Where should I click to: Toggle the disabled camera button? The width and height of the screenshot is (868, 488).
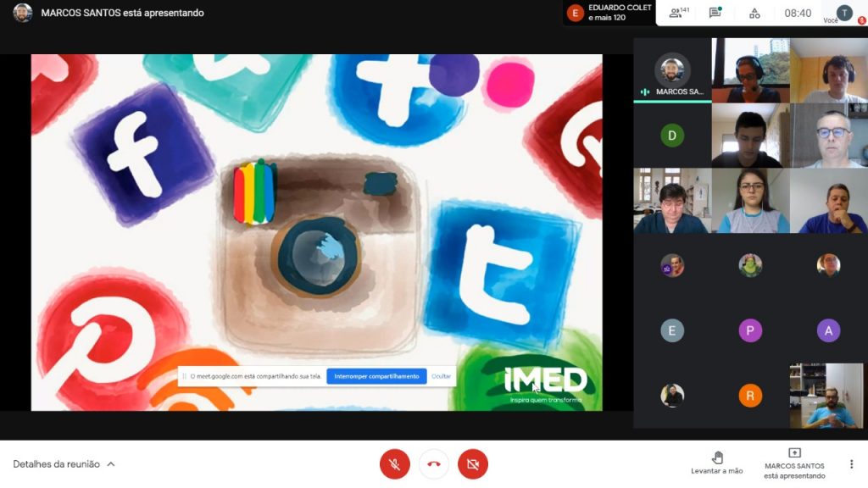tap(473, 463)
